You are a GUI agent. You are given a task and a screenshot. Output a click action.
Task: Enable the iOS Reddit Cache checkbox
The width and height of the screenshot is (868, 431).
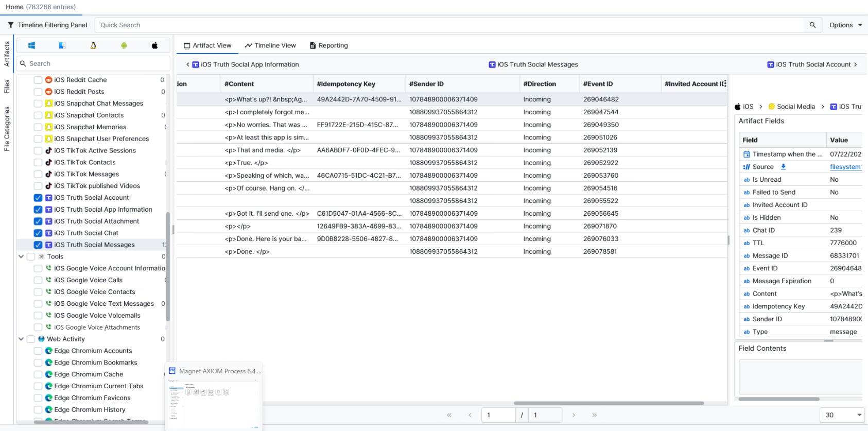tap(38, 80)
